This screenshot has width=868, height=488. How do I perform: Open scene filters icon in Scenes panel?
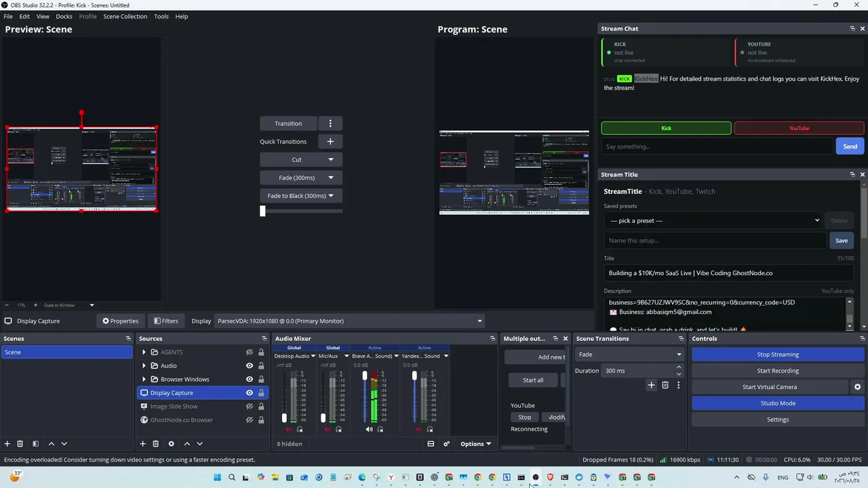pos(35,444)
